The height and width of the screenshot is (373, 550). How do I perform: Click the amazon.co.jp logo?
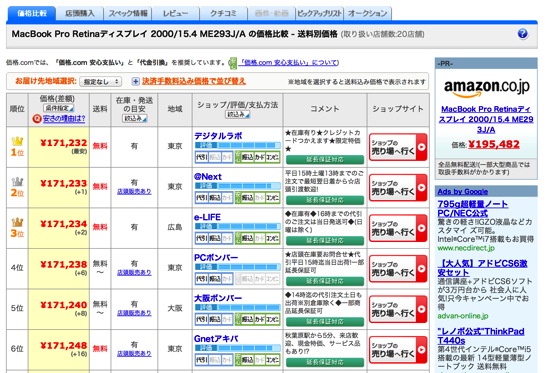click(487, 88)
